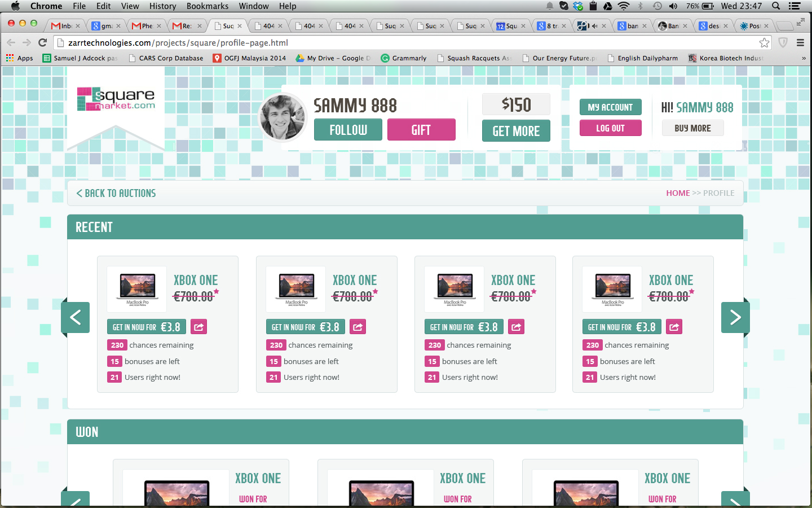The width and height of the screenshot is (812, 508).
Task: Go back via Back to Auctions link
Action: click(116, 193)
